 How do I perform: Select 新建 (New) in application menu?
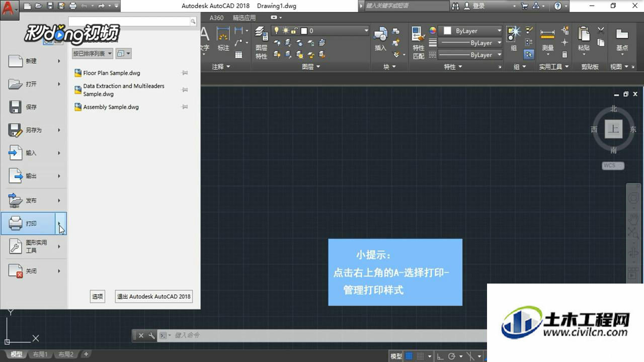(x=34, y=61)
